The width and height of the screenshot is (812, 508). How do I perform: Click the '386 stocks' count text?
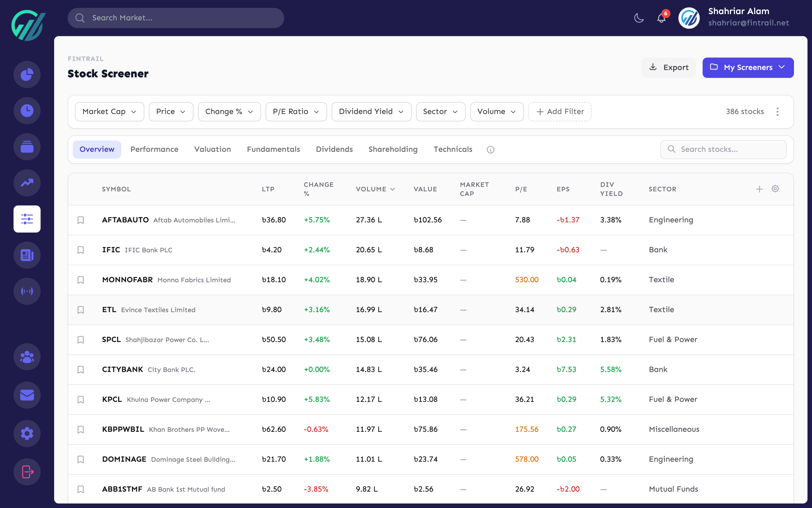pos(745,111)
